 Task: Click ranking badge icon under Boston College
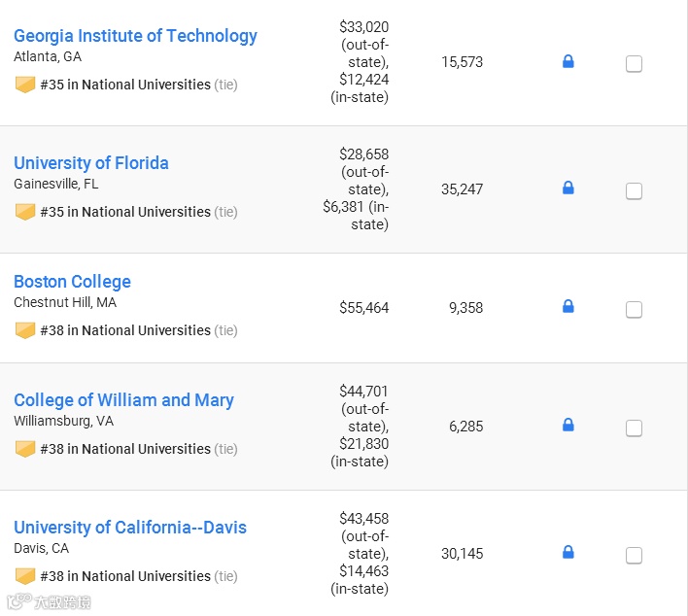(x=25, y=330)
